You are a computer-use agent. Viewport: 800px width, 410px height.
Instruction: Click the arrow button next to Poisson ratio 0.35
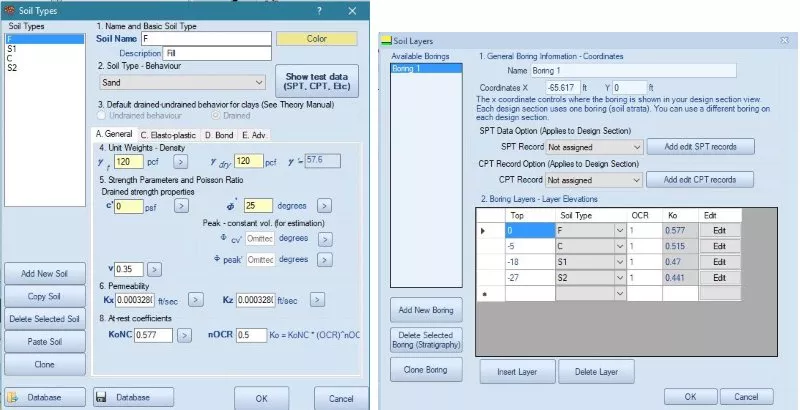coord(155,269)
